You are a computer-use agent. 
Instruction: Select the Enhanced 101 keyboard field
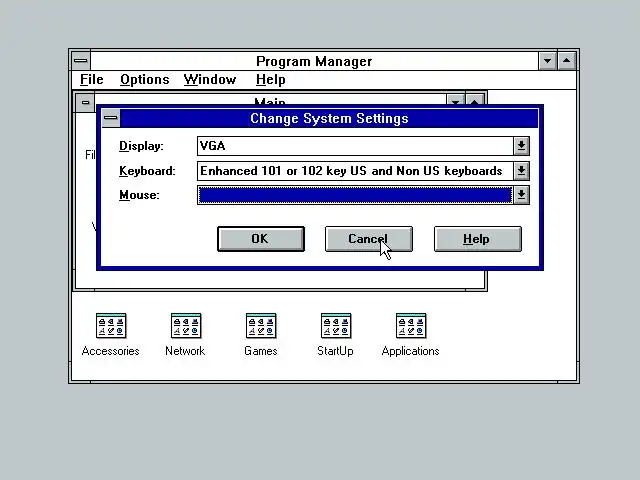coord(355,171)
